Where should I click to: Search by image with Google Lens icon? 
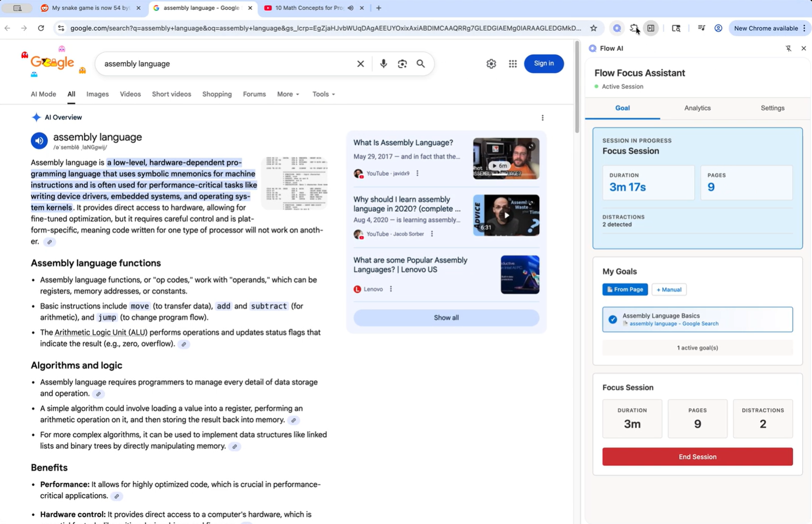tap(402, 64)
